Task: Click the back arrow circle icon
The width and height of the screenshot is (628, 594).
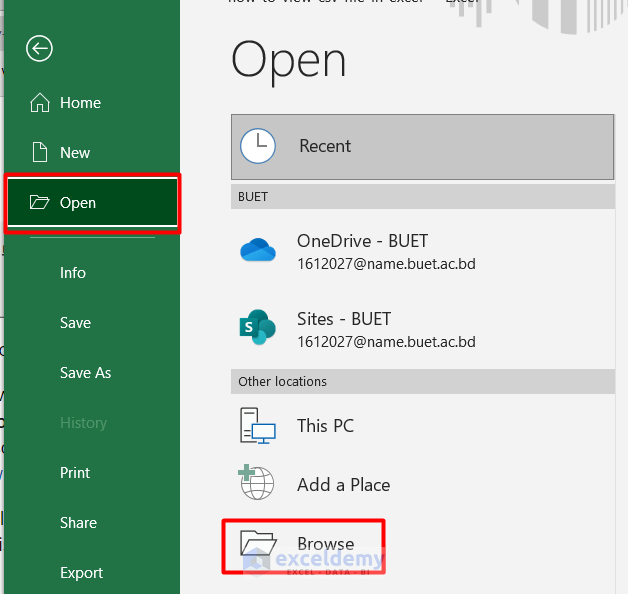Action: [39, 48]
